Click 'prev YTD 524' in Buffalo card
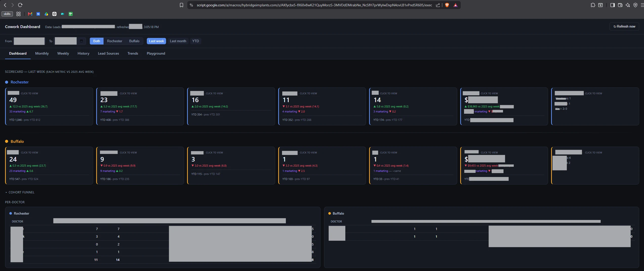The image size is (644, 271). (x=30, y=179)
